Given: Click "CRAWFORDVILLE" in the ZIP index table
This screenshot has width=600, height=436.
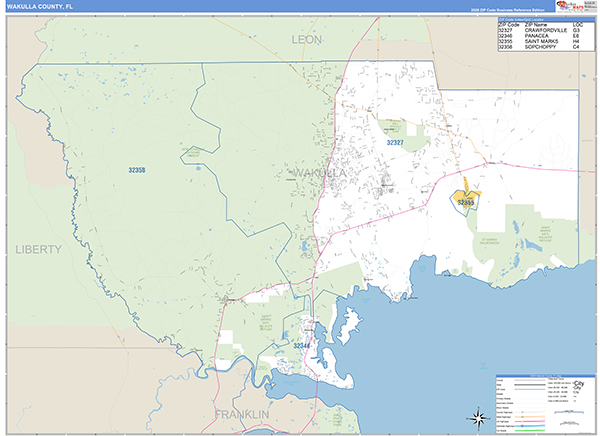Looking at the screenshot, I should pyautogui.click(x=546, y=30).
